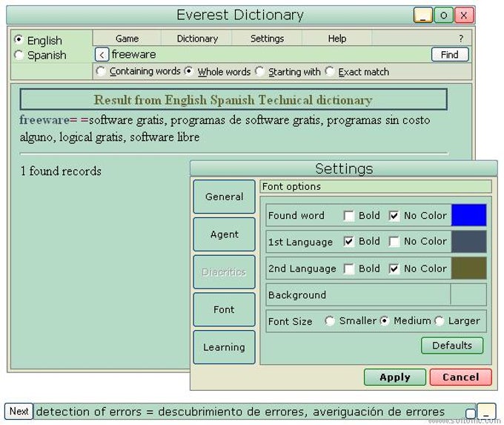The width and height of the screenshot is (504, 425).
Task: Open the Help menu
Action: point(336,39)
